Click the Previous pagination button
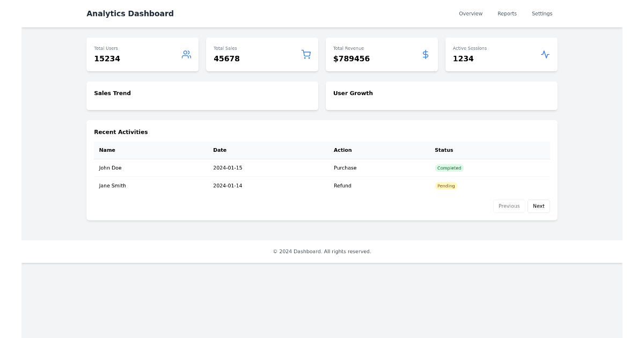 pos(509,206)
